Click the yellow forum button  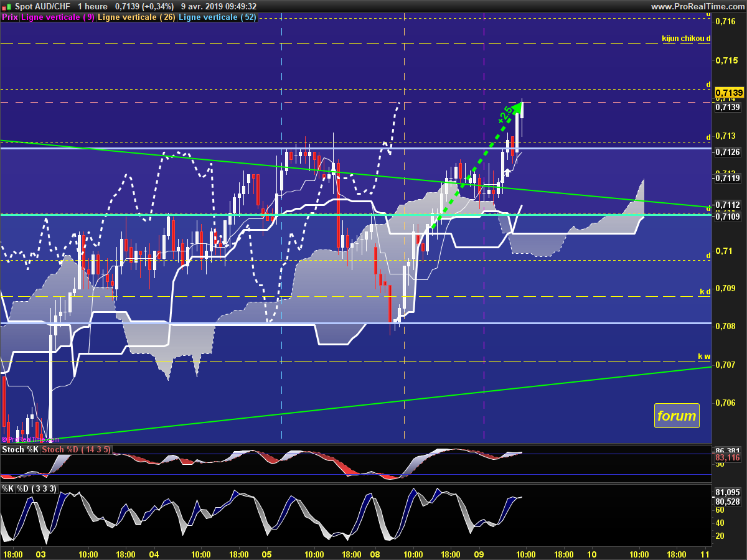click(x=677, y=416)
